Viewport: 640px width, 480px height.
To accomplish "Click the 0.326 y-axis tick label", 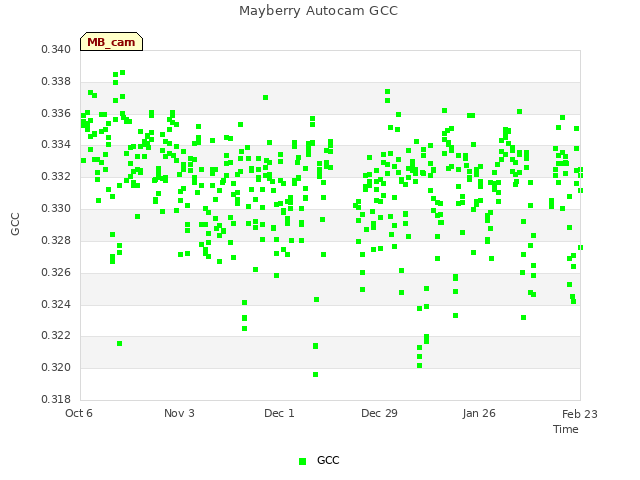I will pos(56,272).
